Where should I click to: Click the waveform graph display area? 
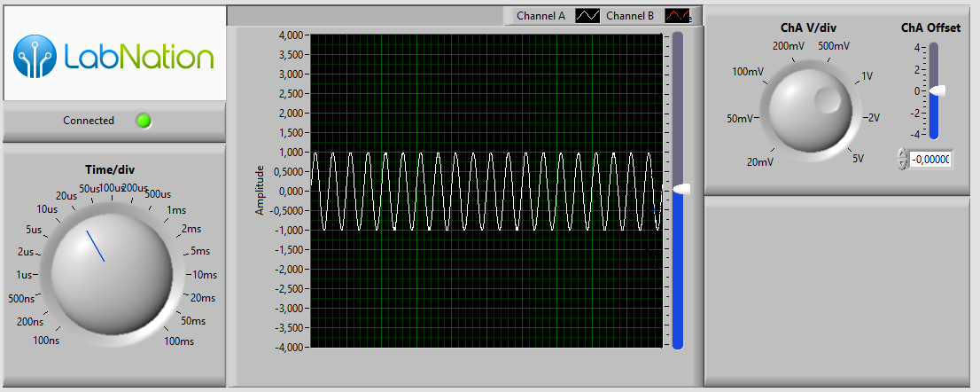point(486,266)
